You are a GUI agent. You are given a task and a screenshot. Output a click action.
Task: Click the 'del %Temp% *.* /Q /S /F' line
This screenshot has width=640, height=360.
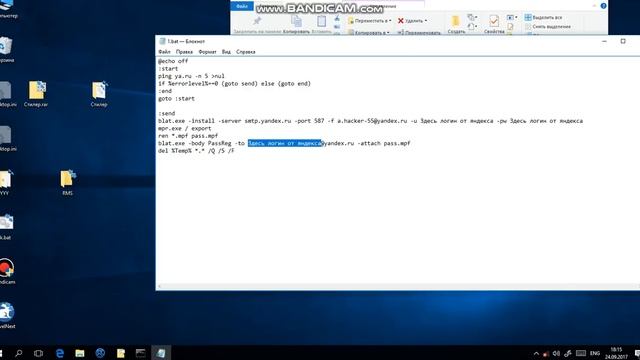click(196, 151)
